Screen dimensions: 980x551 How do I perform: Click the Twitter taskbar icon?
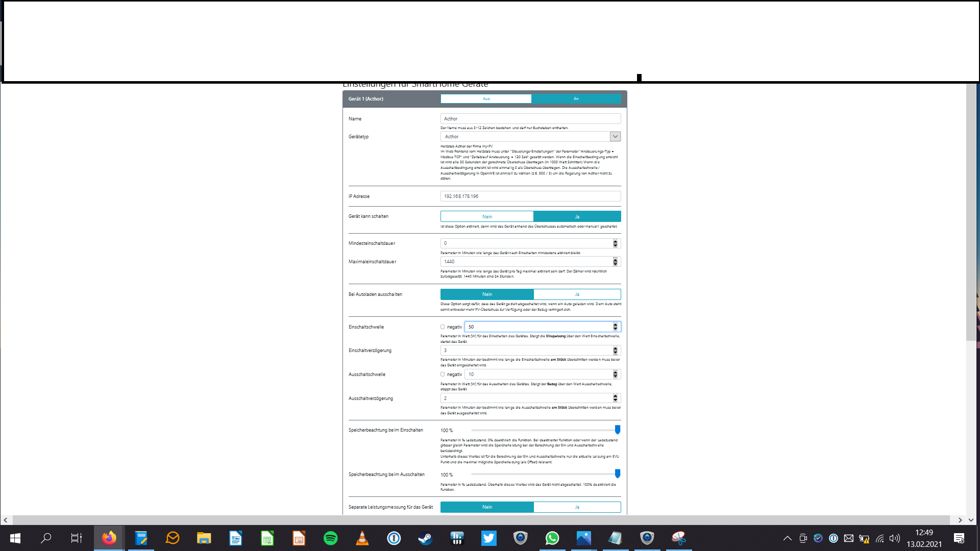488,538
